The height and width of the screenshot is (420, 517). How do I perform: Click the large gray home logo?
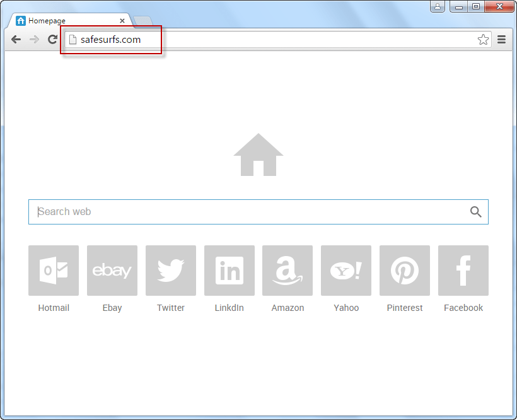click(258, 155)
